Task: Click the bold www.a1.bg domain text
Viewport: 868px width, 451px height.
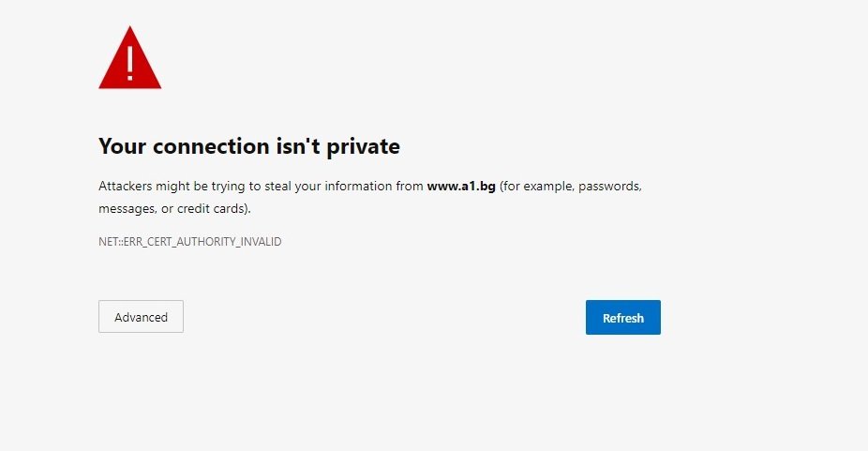Action: tap(461, 187)
